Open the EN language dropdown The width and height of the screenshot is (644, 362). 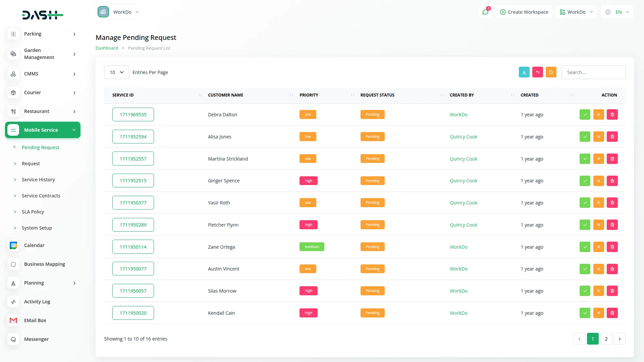(x=617, y=12)
